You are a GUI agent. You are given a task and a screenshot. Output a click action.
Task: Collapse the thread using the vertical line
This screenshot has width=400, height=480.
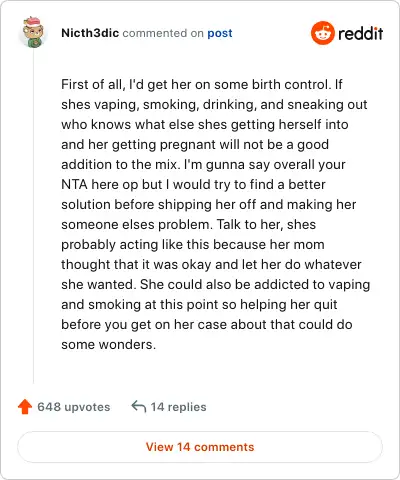(33, 216)
